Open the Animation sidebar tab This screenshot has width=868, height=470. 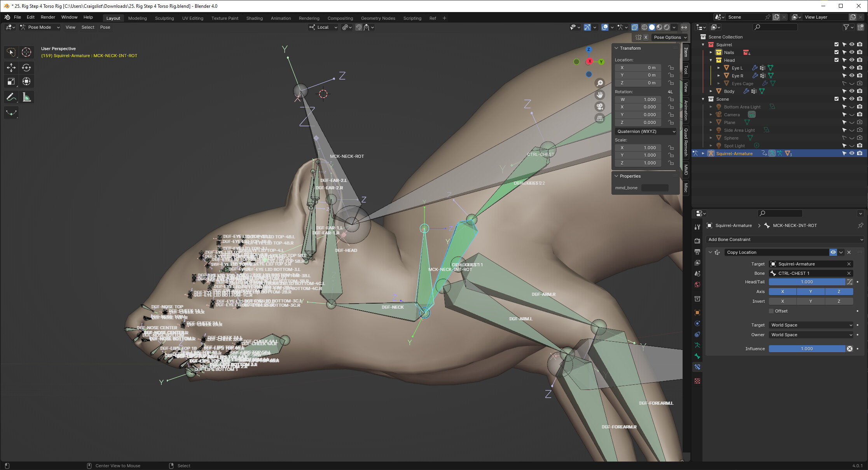(x=686, y=110)
